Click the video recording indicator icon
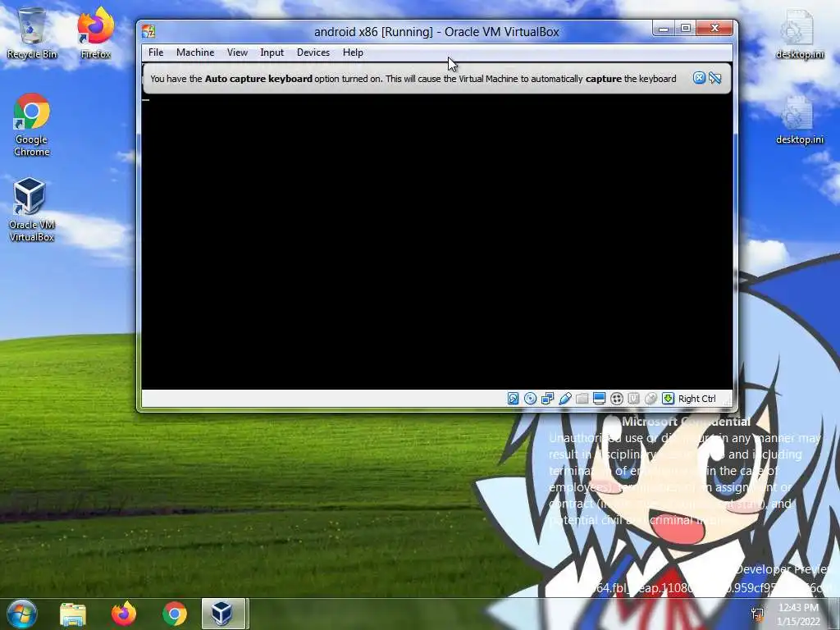 coord(616,398)
